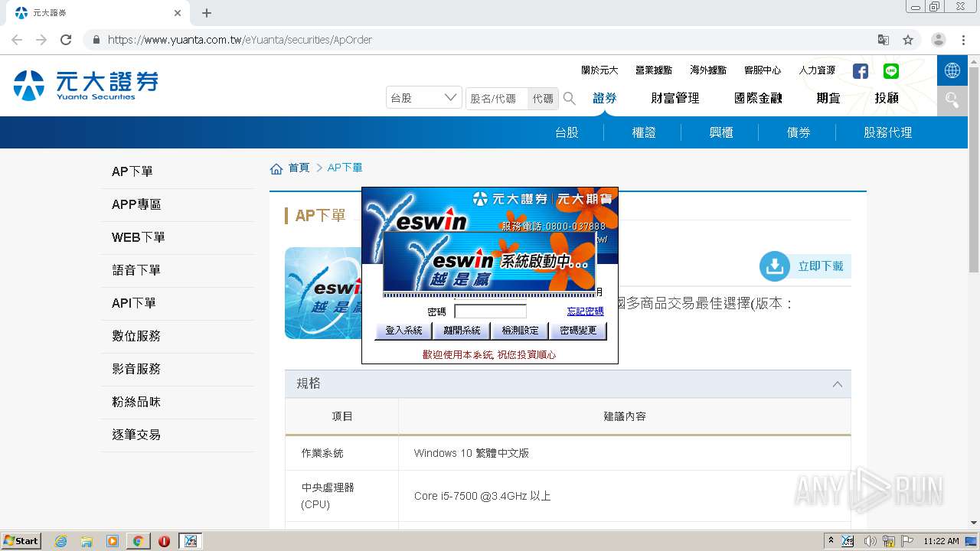Click the 離開系統 button in Yeswin dialog
The width and height of the screenshot is (980, 551).
[462, 331]
